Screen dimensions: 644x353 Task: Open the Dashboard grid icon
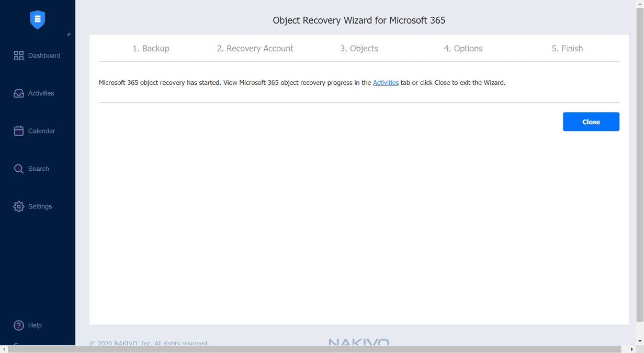point(18,55)
